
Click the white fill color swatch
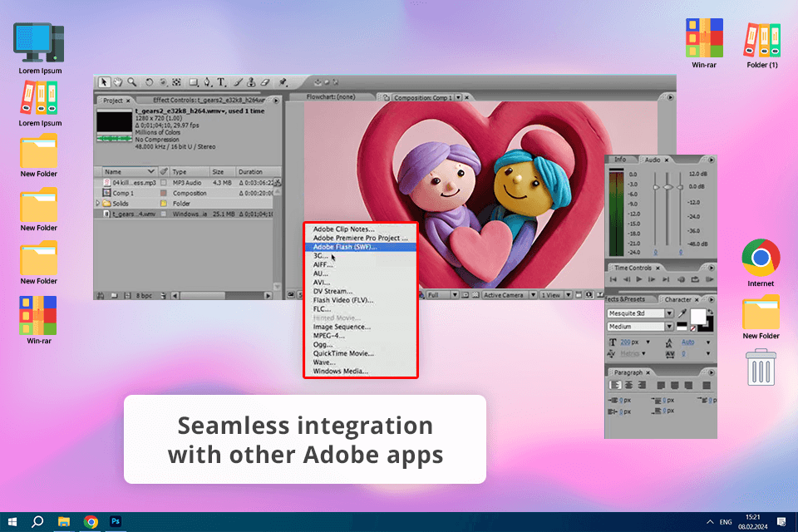click(x=697, y=316)
